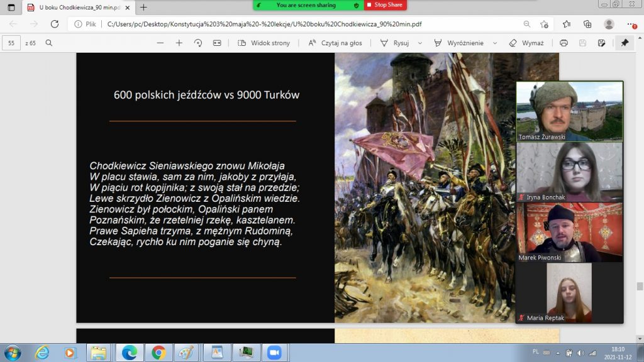Open Widok strony page view menu
The image size is (644, 362).
(264, 43)
